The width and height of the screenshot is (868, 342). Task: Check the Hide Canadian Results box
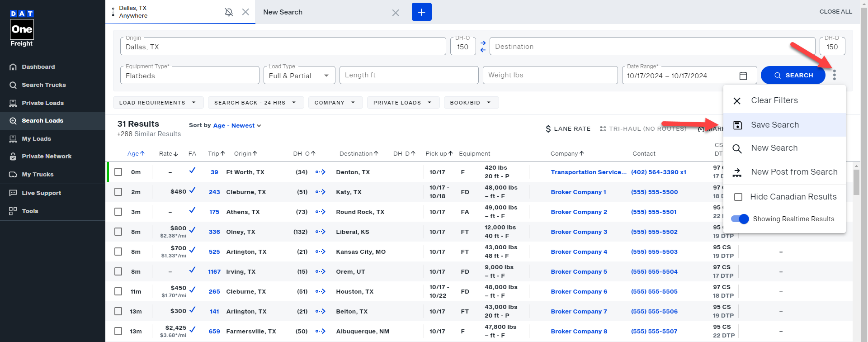coord(738,197)
